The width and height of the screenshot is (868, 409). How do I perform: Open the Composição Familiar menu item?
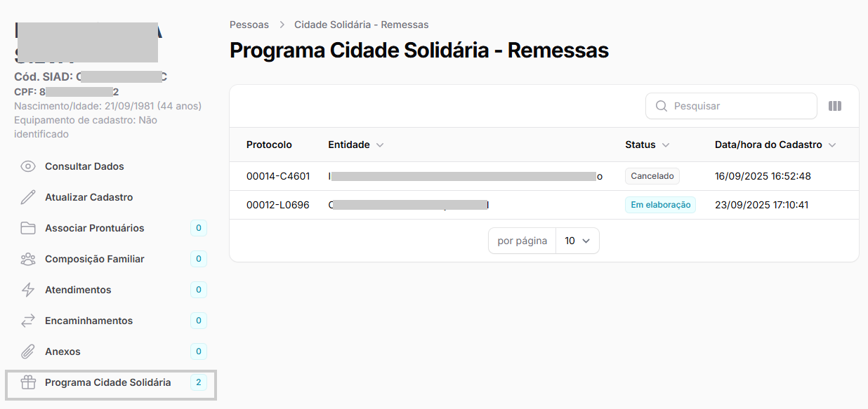tap(95, 259)
